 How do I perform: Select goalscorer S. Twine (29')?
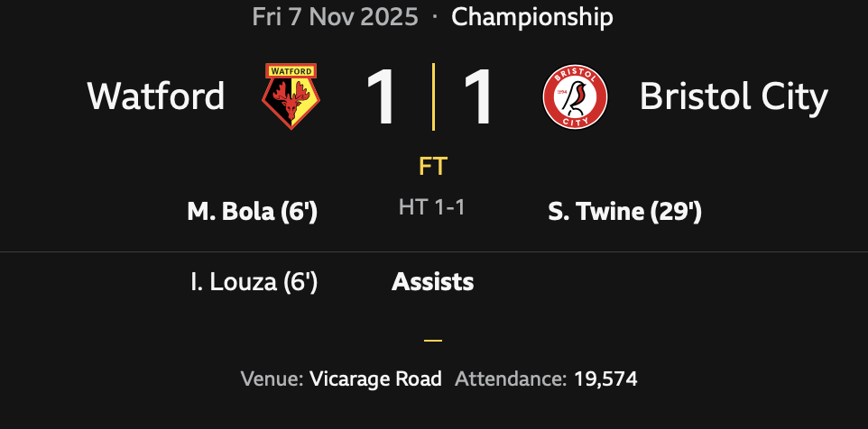[624, 212]
